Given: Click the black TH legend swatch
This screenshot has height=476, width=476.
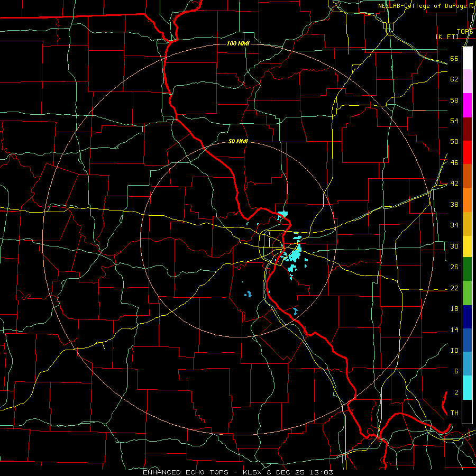Looking at the screenshot, I should [x=467, y=411].
